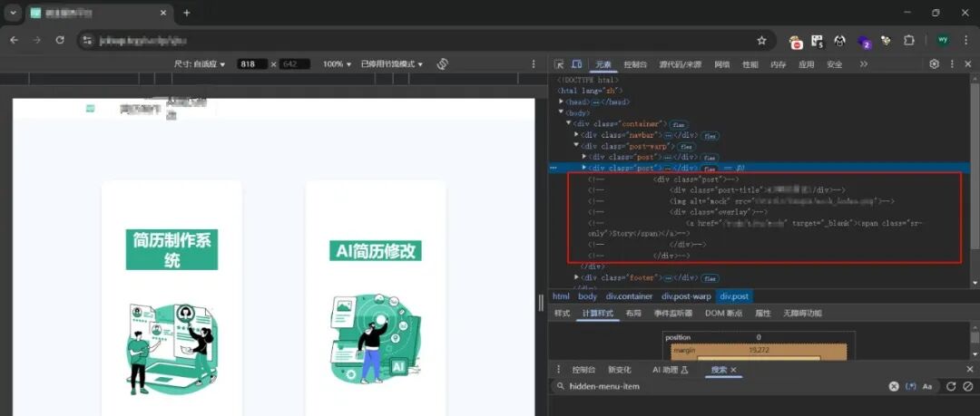Close the DevTools panel
The image size is (980, 416).
click(968, 63)
